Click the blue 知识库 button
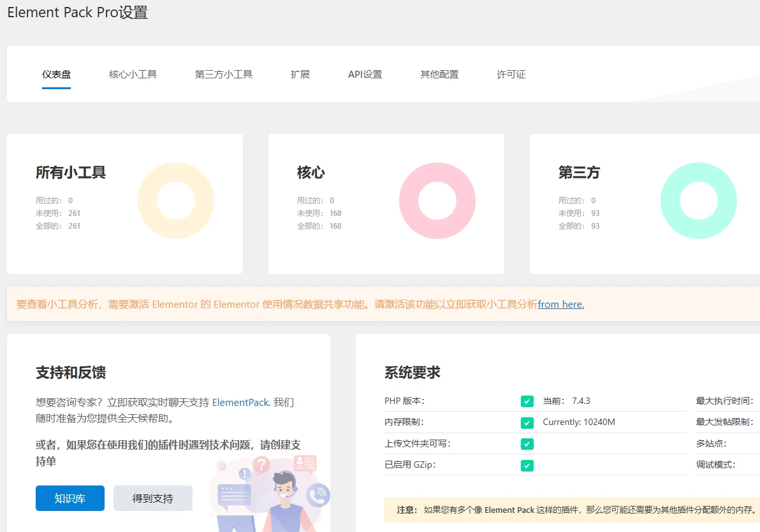This screenshot has height=532, width=760. tap(69, 499)
